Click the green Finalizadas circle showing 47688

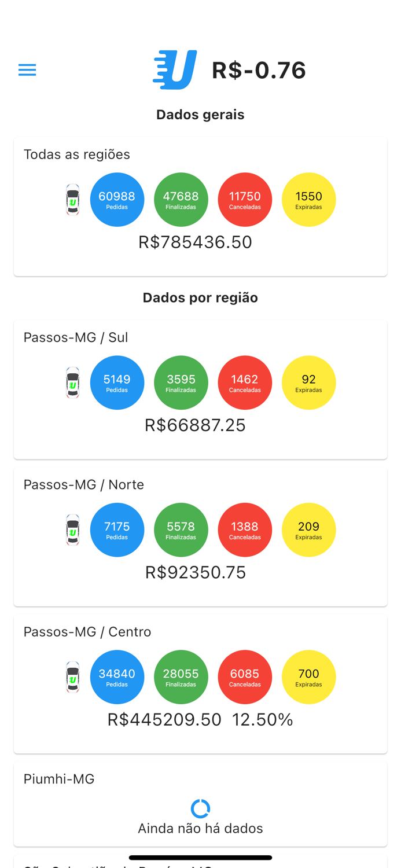point(181,199)
